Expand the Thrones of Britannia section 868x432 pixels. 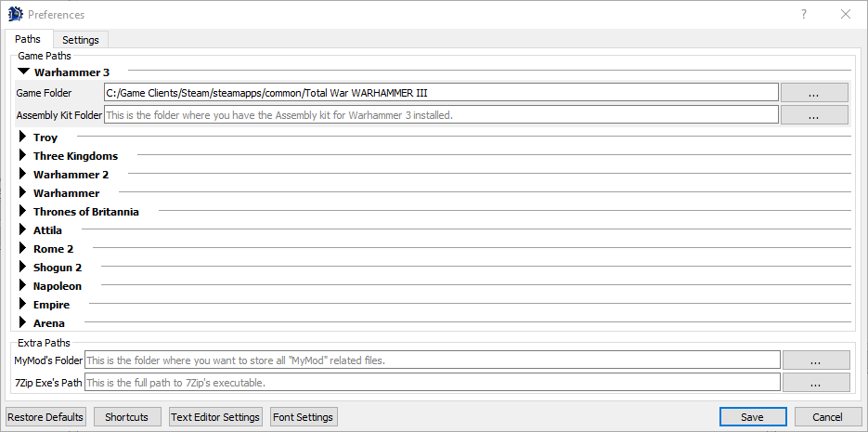pyautogui.click(x=22, y=212)
